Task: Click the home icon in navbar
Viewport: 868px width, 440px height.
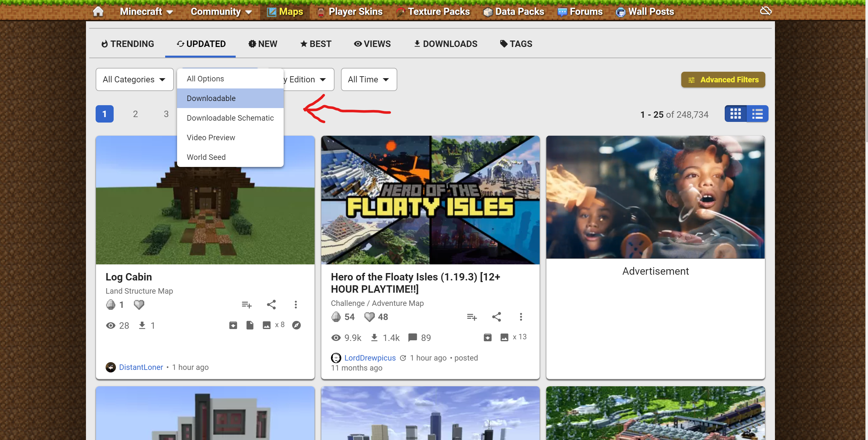Action: [98, 12]
